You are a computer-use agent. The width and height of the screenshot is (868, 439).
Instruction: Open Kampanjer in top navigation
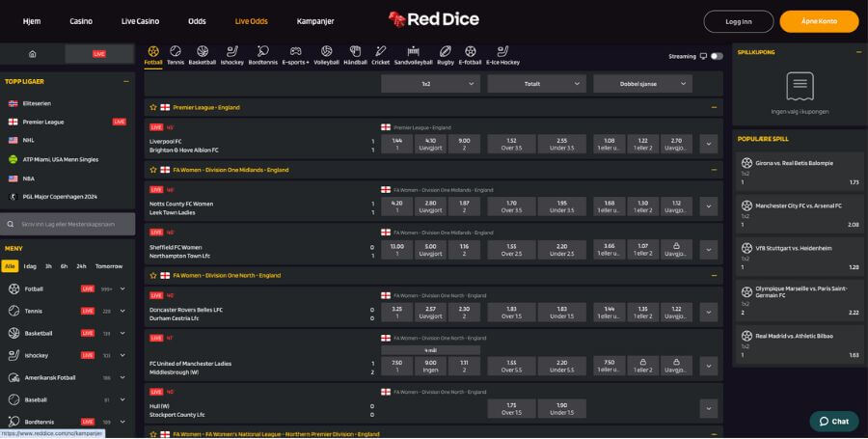pos(315,21)
